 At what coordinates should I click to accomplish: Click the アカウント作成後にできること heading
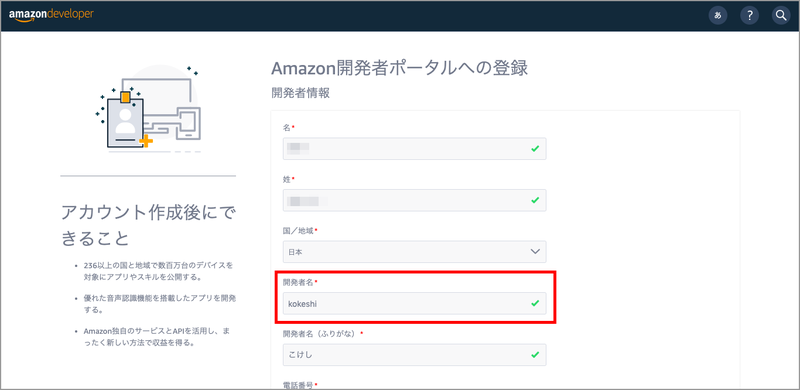[148, 225]
